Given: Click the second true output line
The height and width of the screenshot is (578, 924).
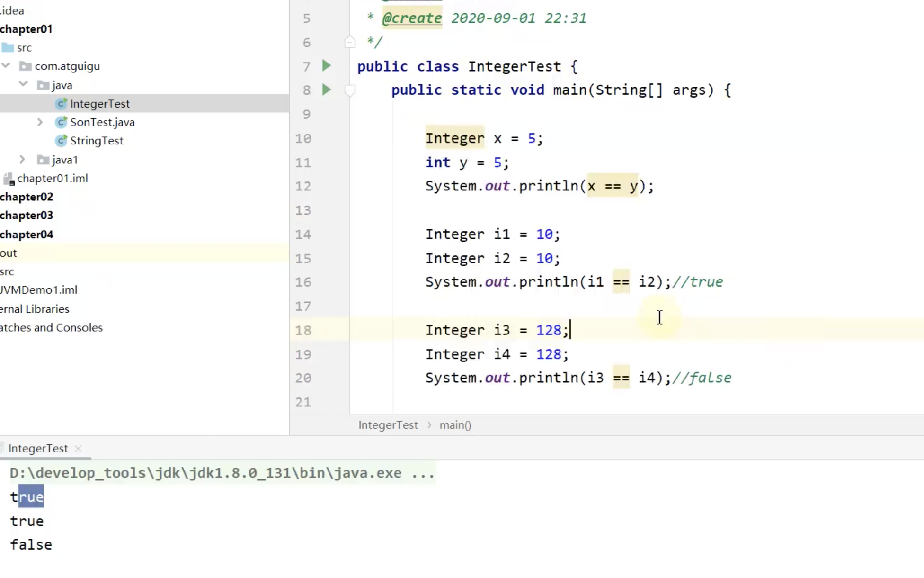Looking at the screenshot, I should [x=27, y=521].
